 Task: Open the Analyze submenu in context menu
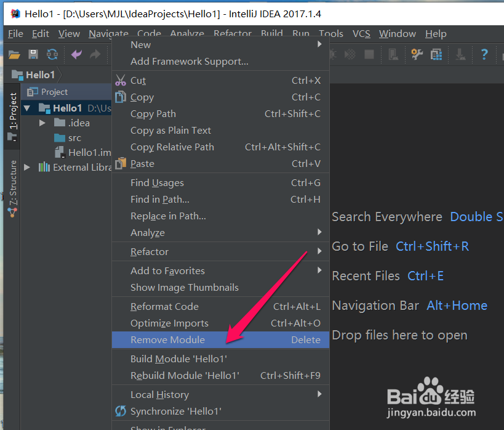tap(220, 232)
